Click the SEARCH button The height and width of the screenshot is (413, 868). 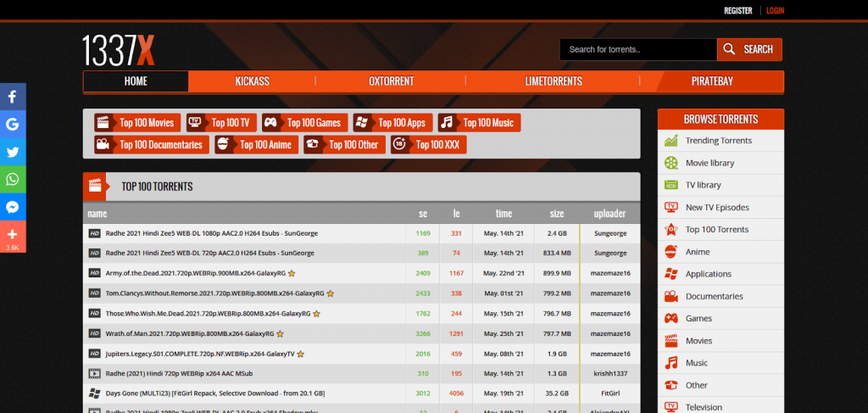point(749,49)
